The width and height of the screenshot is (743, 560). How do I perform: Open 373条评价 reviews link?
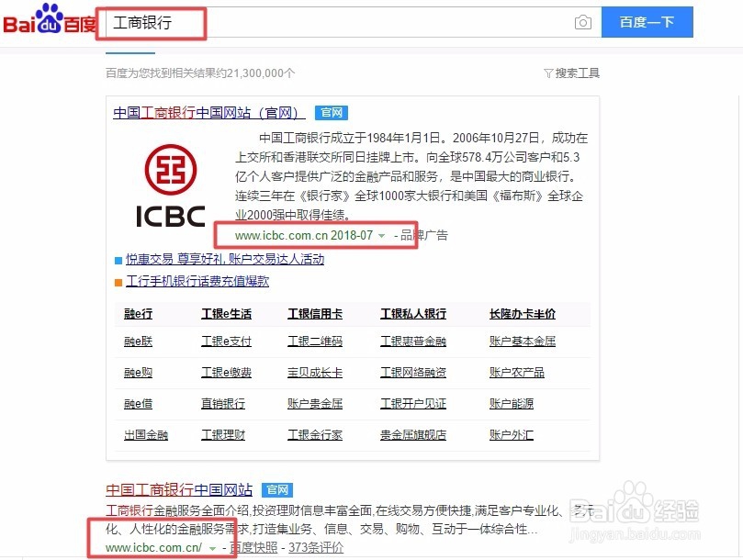316,548
